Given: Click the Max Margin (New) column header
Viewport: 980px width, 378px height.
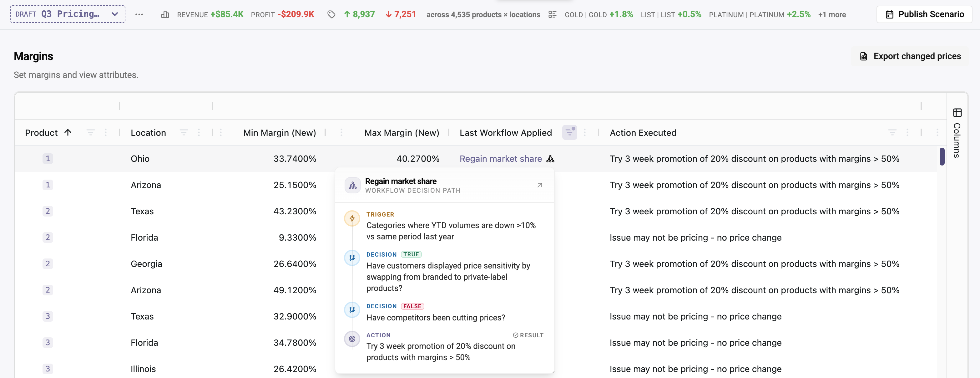Looking at the screenshot, I should 402,132.
